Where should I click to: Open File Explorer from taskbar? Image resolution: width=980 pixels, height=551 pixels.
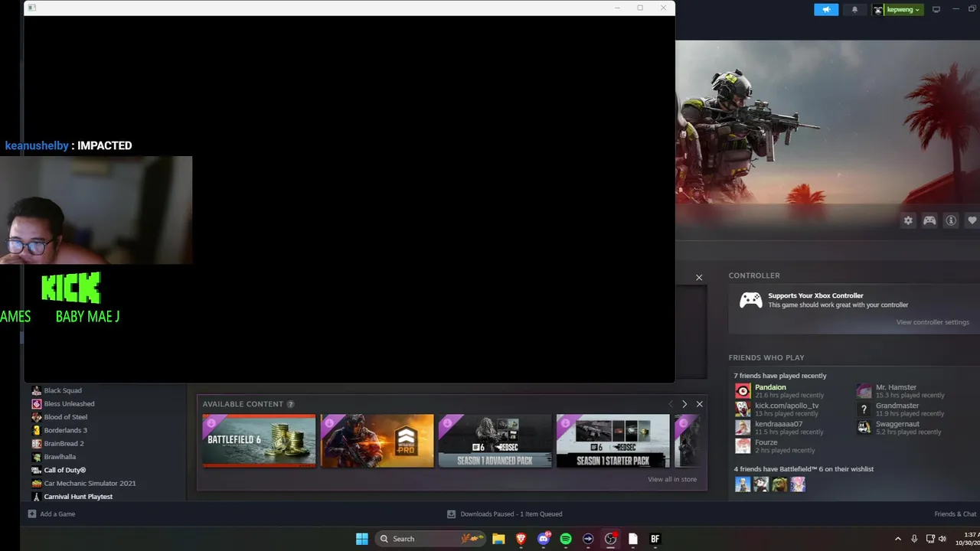click(x=498, y=539)
